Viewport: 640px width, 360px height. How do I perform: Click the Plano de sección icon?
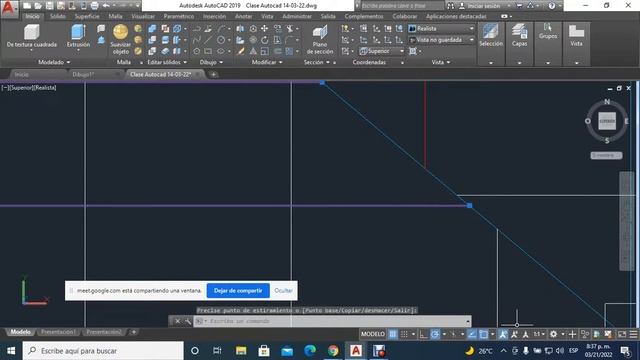(x=320, y=32)
